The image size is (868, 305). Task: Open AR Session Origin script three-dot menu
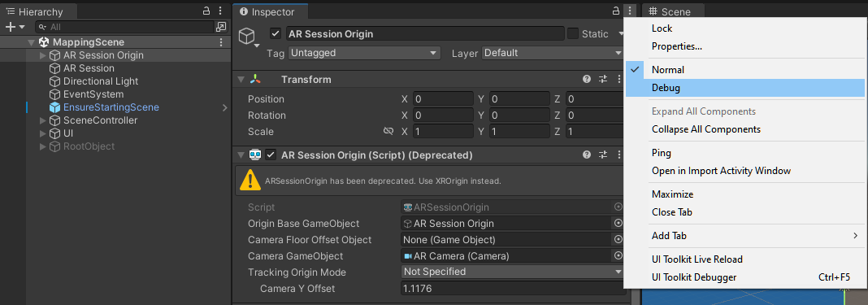coord(618,155)
